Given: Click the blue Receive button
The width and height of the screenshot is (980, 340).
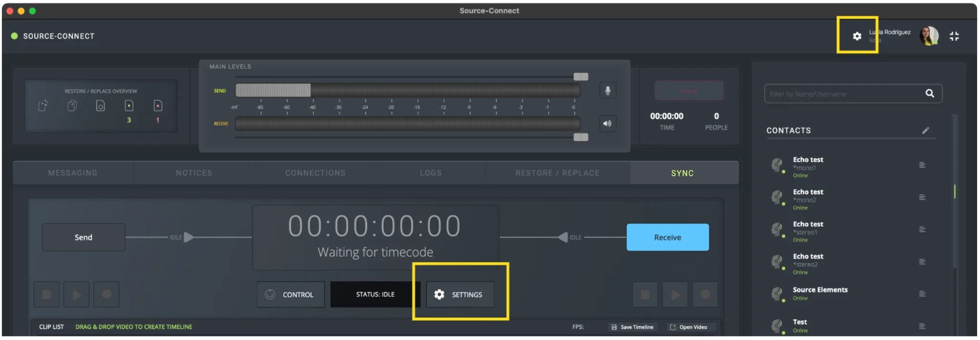Looking at the screenshot, I should 668,237.
